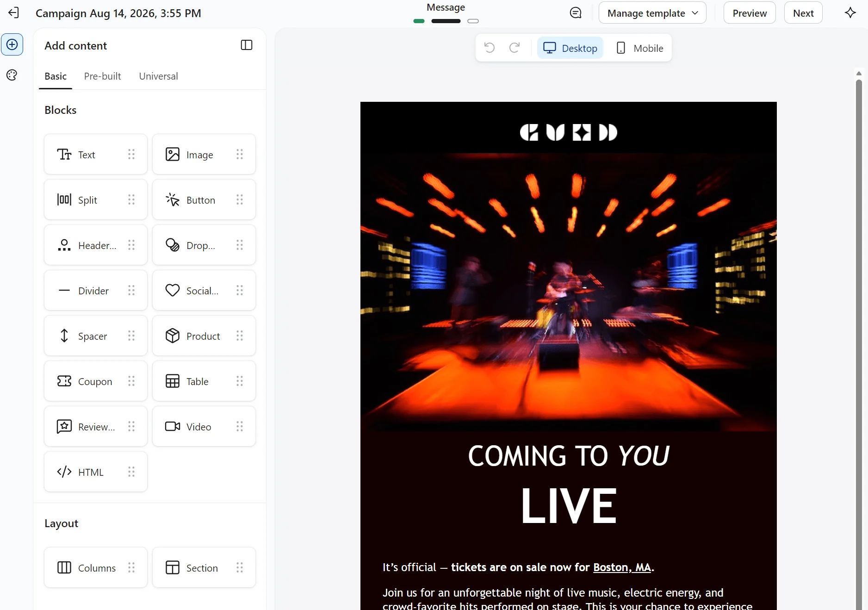The height and width of the screenshot is (610, 868).
Task: Select the Review block
Action: tap(96, 427)
